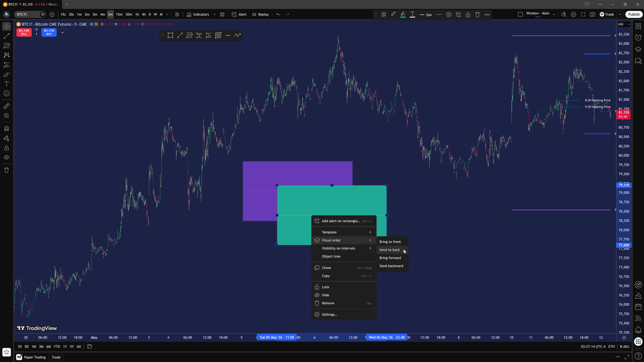Select the Rectangle tool in the favorites toolbar
This screenshot has width=644, height=362.
[x=170, y=35]
